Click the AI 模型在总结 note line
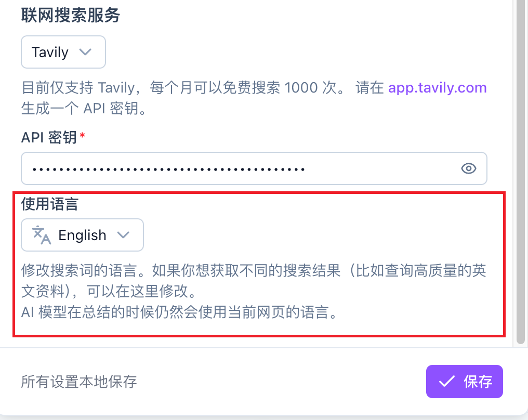 [179, 312]
